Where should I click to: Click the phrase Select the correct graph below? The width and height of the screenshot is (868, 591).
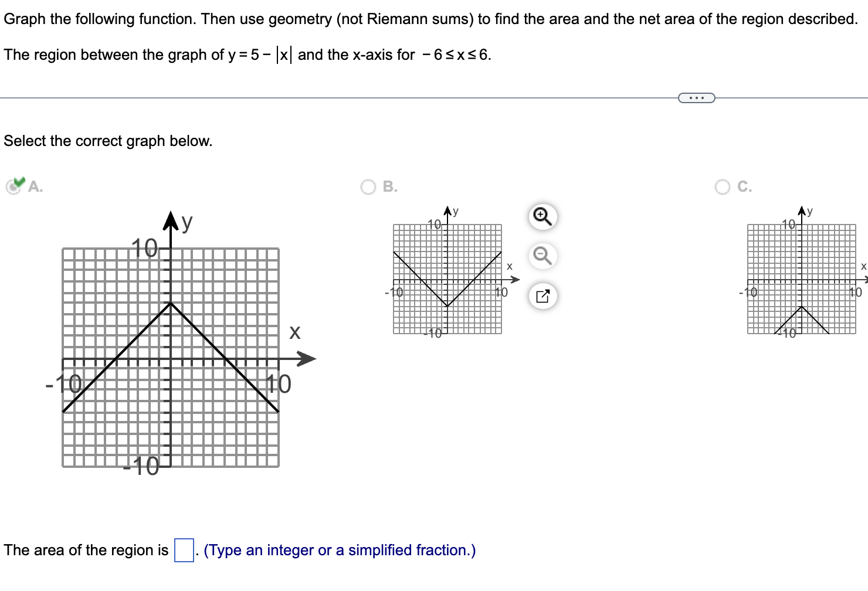(x=108, y=141)
